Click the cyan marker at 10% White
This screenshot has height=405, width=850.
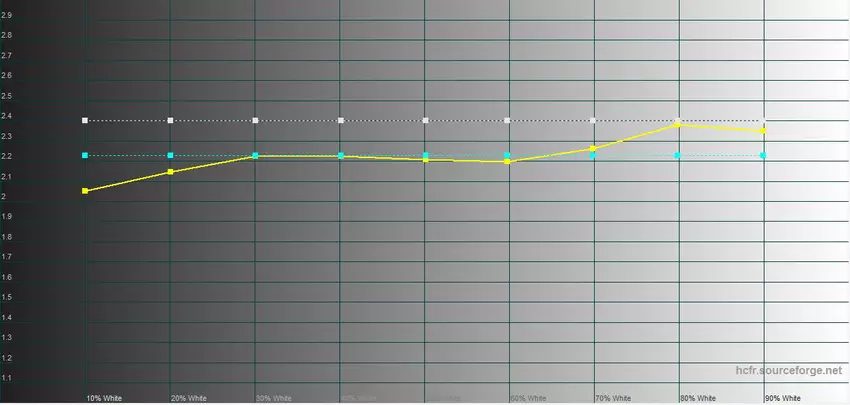[85, 155]
